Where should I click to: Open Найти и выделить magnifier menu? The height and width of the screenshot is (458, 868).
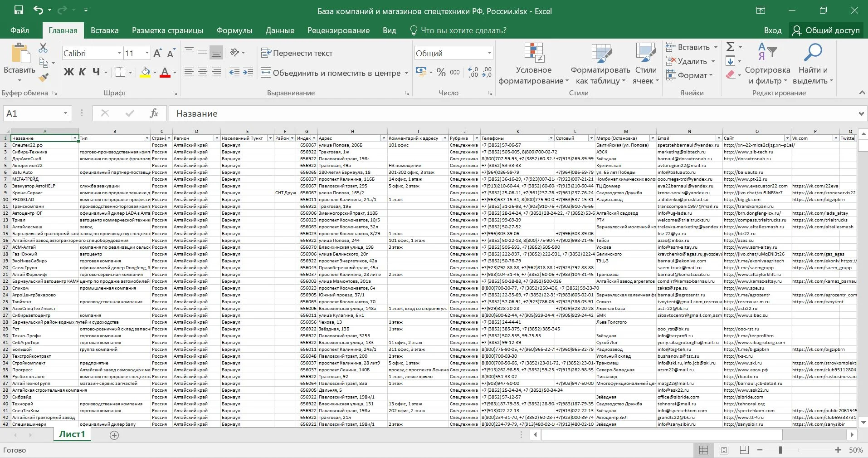coord(813,64)
